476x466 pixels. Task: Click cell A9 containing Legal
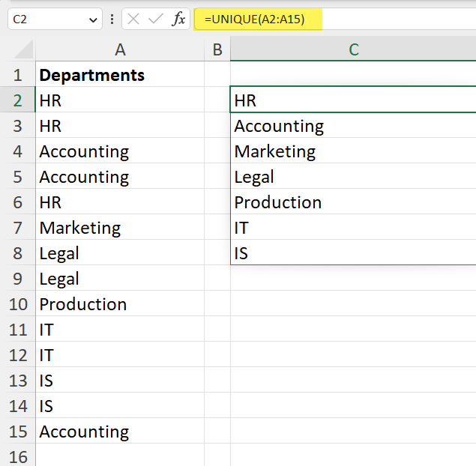pos(120,279)
